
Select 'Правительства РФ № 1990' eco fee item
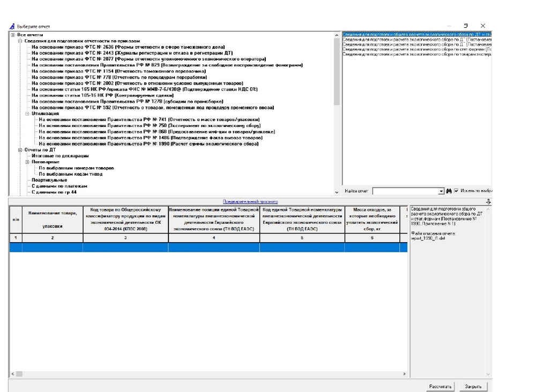pyautogui.click(x=148, y=144)
